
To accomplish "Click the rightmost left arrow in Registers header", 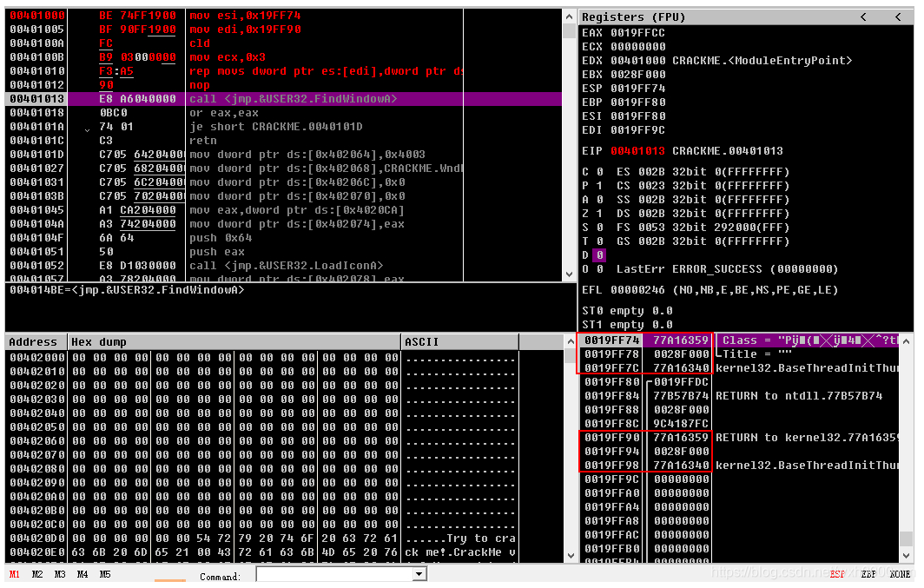I will click(x=898, y=17).
